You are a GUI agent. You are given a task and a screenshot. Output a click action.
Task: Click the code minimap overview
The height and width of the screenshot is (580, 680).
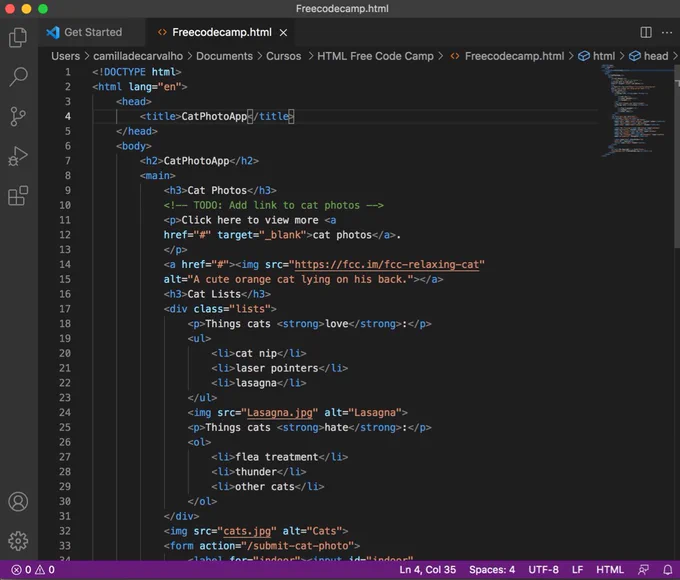(x=635, y=110)
